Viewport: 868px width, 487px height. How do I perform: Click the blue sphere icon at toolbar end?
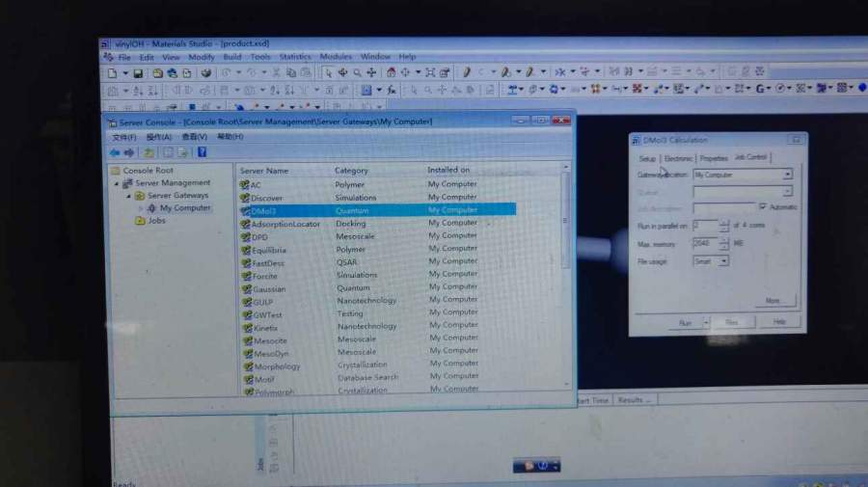click(862, 88)
